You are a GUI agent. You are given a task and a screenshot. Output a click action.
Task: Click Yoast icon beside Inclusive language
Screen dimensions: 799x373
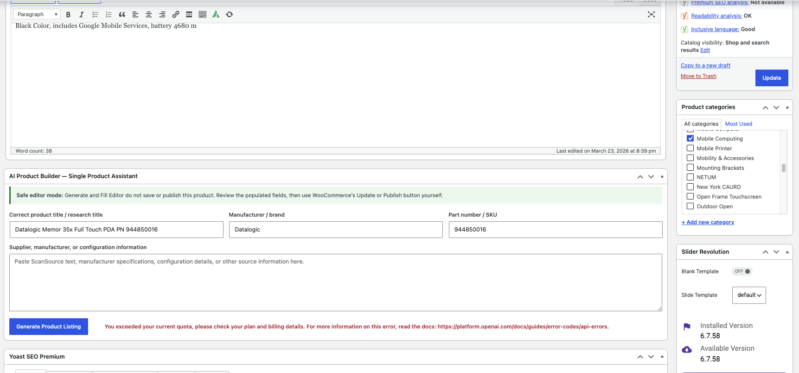pos(685,29)
